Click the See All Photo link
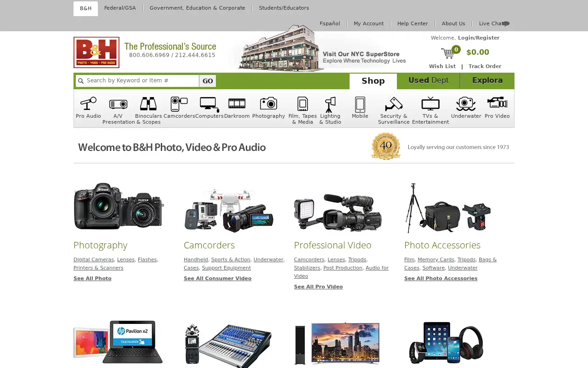This screenshot has width=588, height=368. click(92, 278)
